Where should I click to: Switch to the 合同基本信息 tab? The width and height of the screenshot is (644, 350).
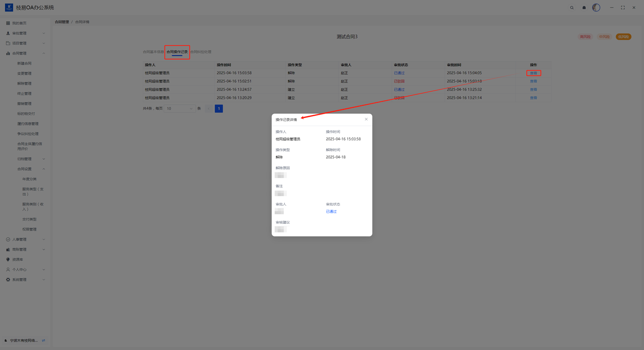[x=153, y=52]
